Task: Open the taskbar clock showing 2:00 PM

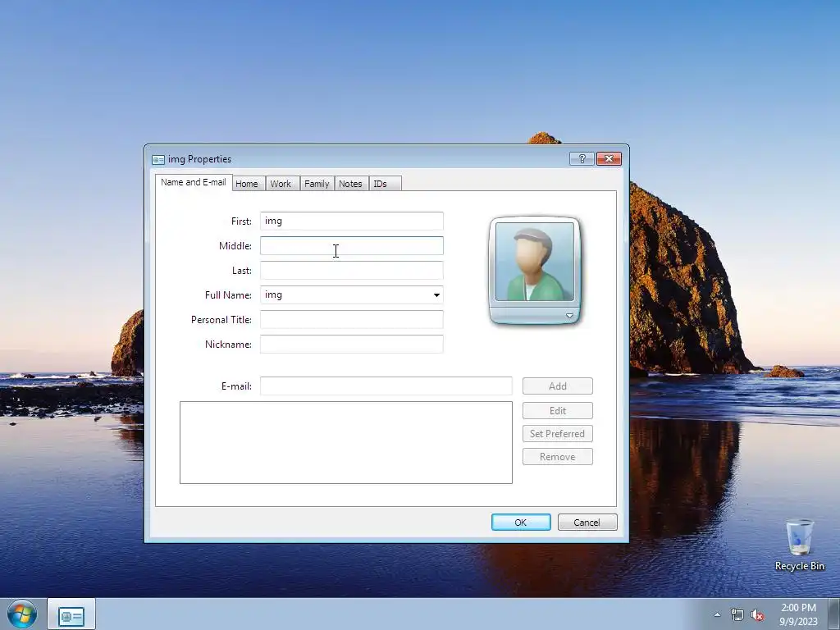Action: tap(798, 614)
